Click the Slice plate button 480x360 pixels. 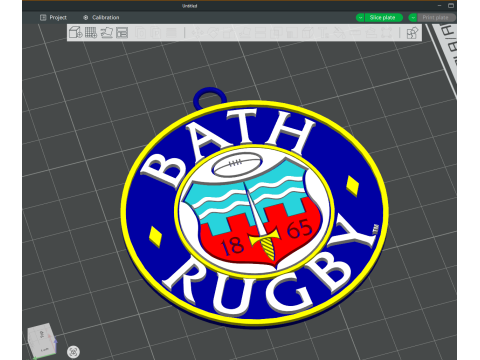[383, 17]
